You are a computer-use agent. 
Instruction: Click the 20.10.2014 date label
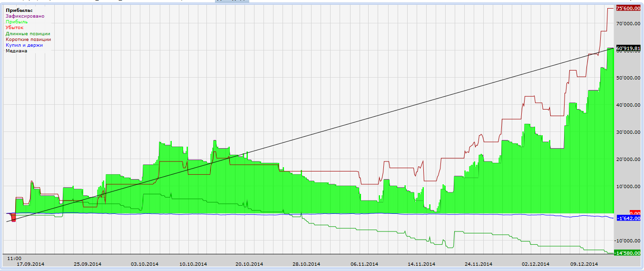[x=249, y=264]
